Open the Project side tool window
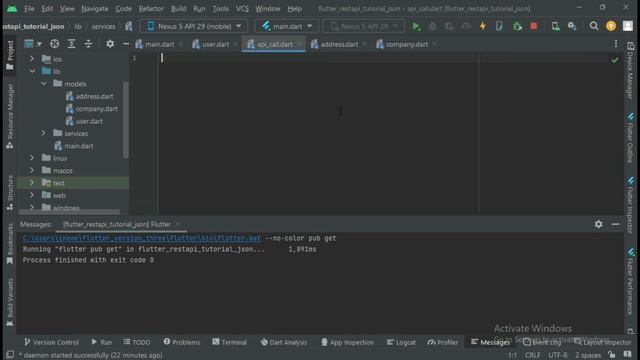The image size is (640, 360). pos(10,56)
